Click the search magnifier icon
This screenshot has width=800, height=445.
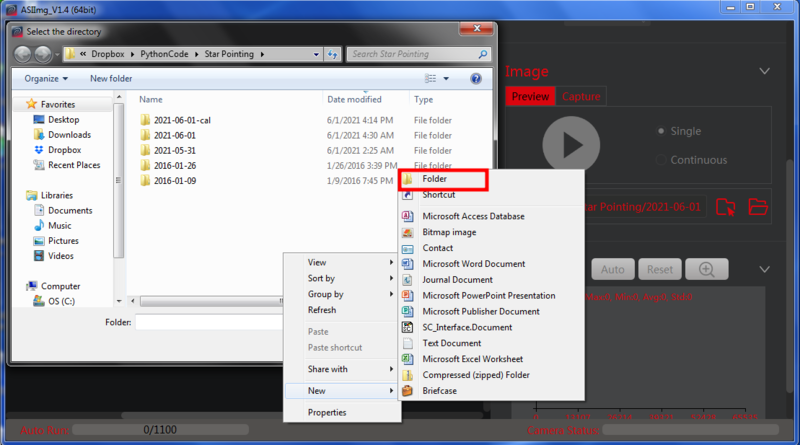click(x=483, y=54)
